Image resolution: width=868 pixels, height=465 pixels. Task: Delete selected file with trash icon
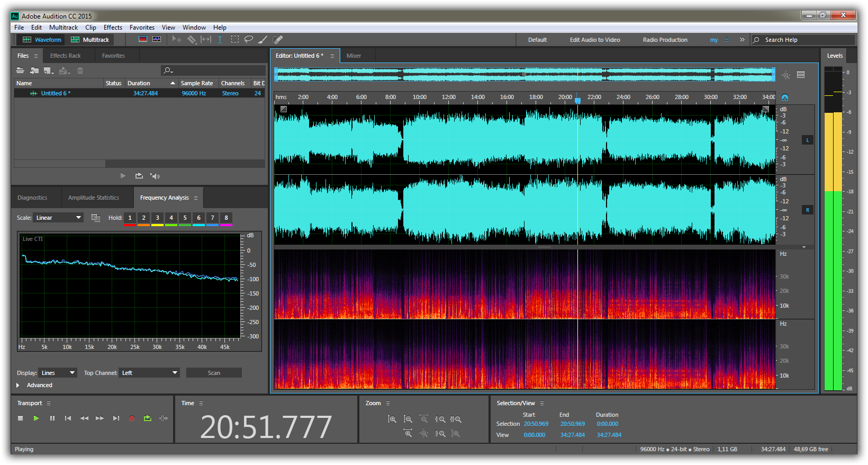click(80, 70)
